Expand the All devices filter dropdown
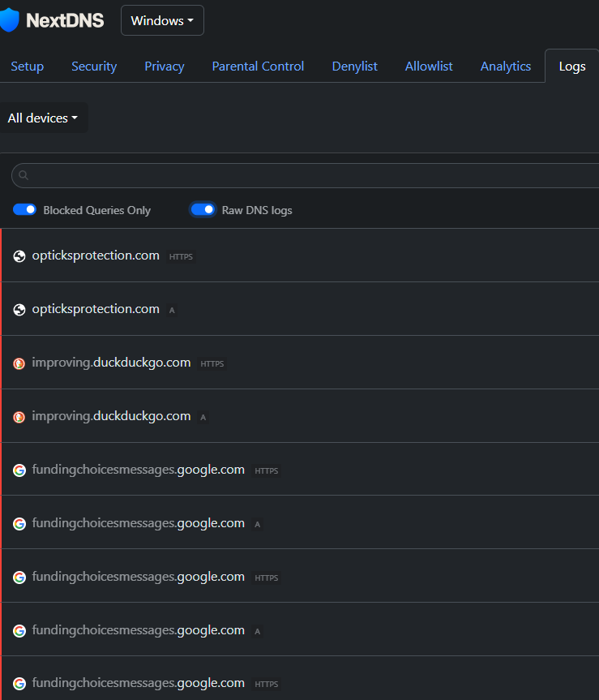This screenshot has width=599, height=700. pyautogui.click(x=43, y=118)
